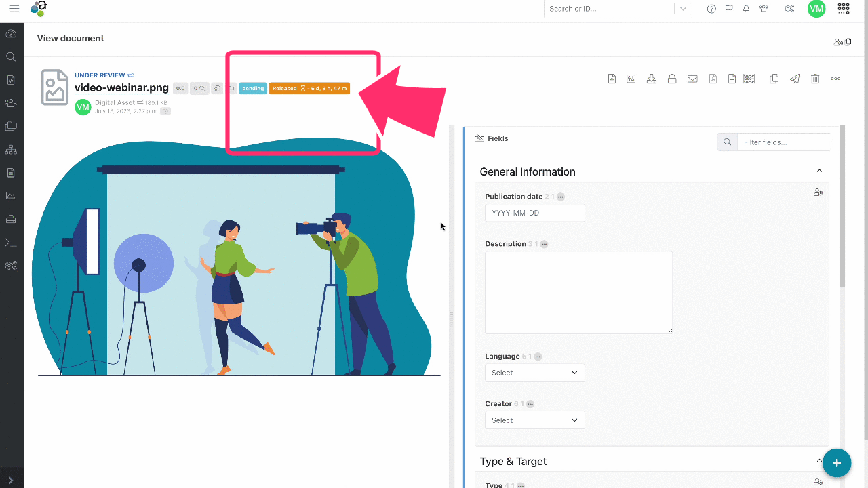Screen dimensions: 868x488
Task: Click the PDF file icon in toolbar
Action: tap(713, 79)
